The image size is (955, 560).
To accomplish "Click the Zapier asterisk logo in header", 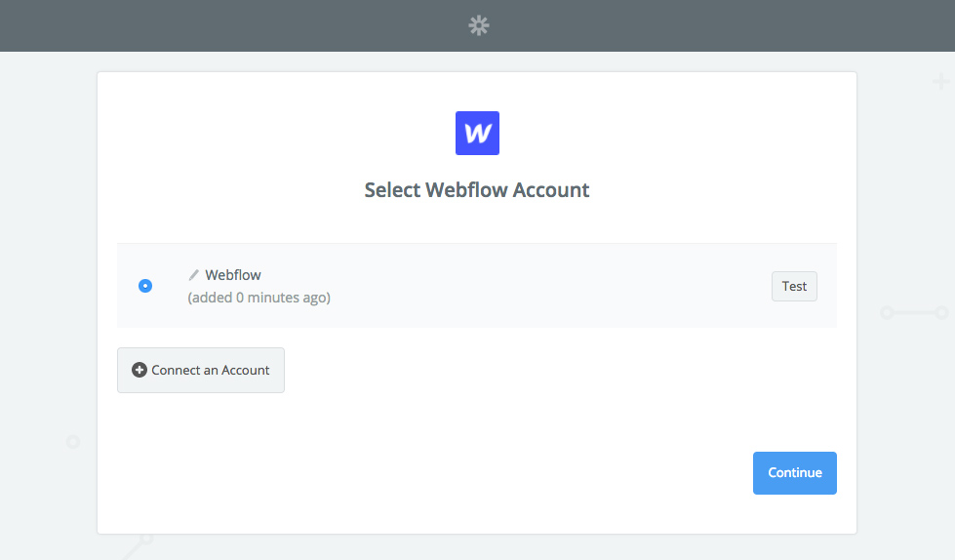I will pyautogui.click(x=479, y=25).
